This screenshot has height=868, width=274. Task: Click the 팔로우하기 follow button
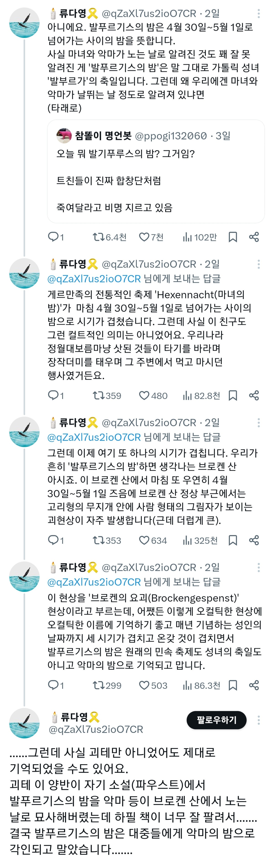[x=217, y=720]
